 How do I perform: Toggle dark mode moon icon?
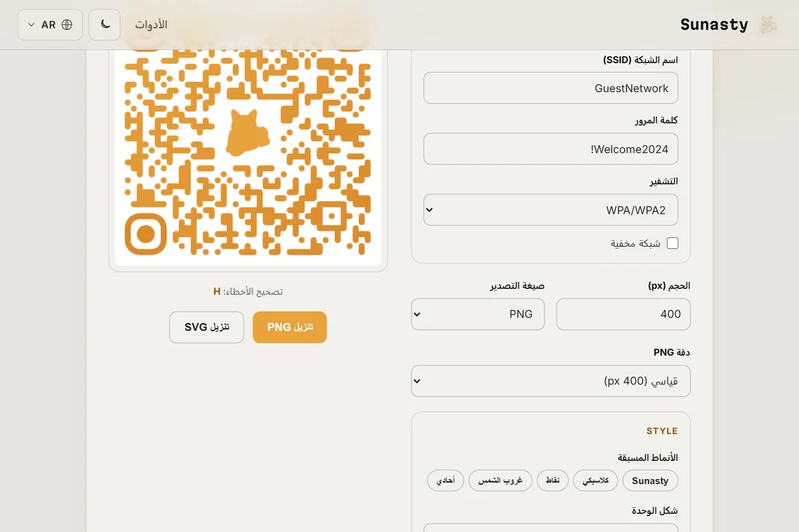pyautogui.click(x=105, y=25)
